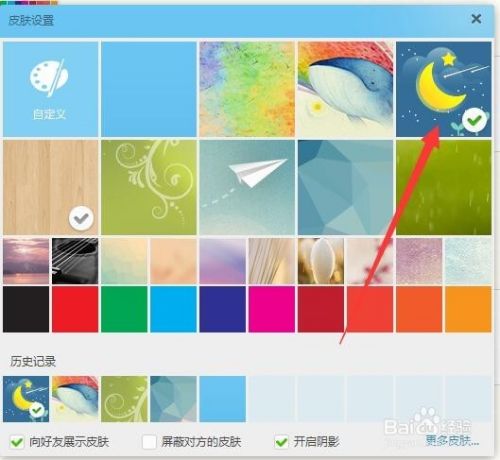Choose the crimson dark red swatch
Screen dimensions: 500x460
(321, 309)
